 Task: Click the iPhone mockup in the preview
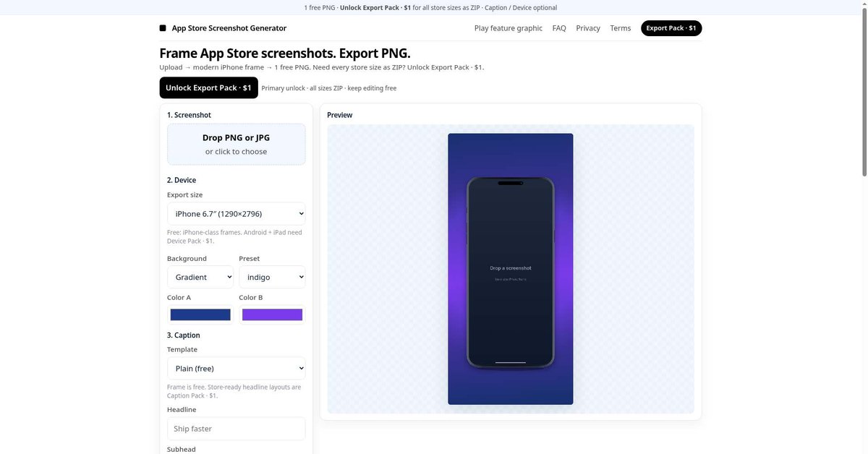(x=511, y=273)
